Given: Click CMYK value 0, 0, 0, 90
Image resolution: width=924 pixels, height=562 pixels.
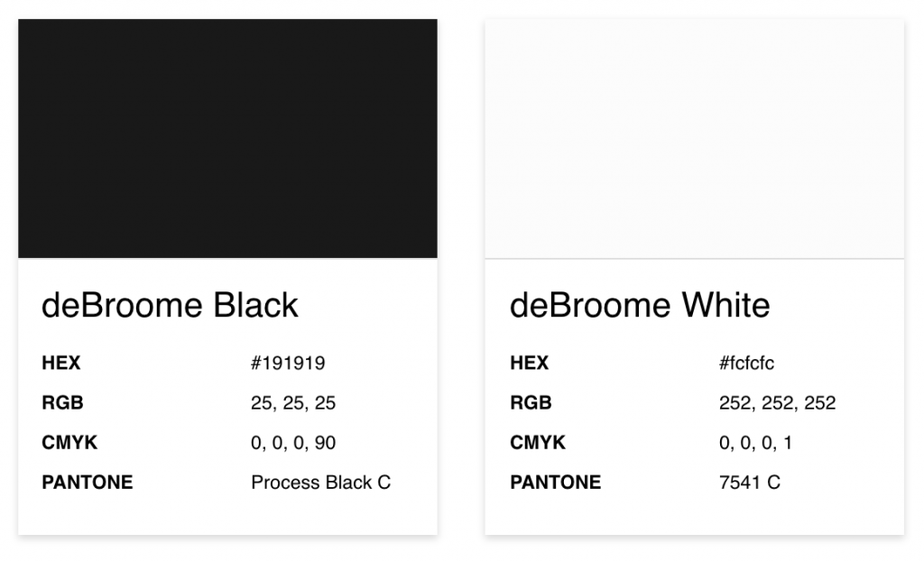Looking at the screenshot, I should pos(293,442).
